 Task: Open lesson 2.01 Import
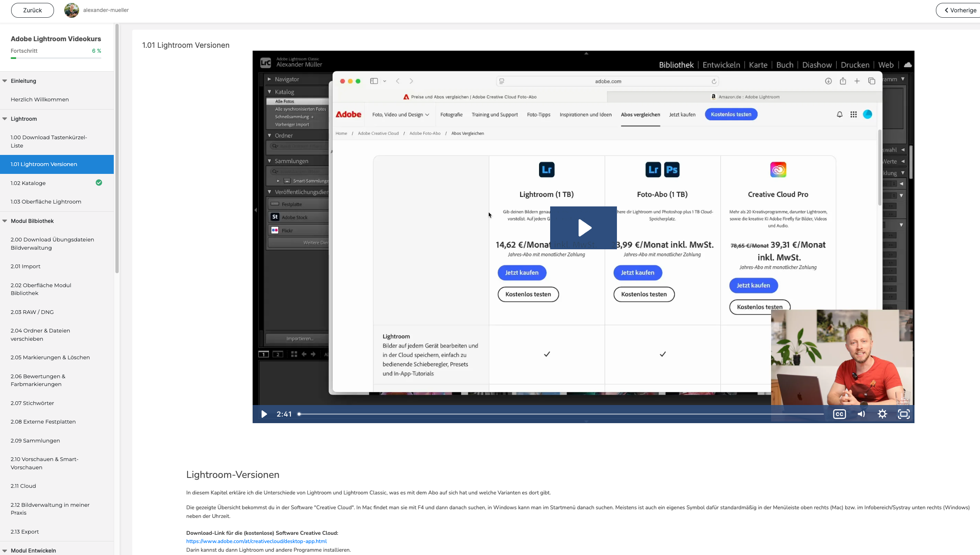pos(26,266)
